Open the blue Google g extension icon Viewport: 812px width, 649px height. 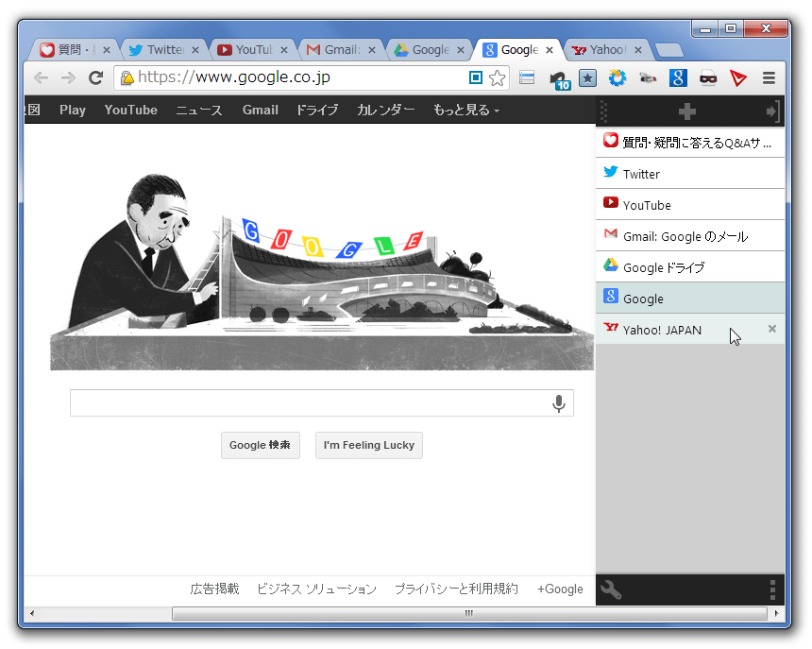pos(678,78)
